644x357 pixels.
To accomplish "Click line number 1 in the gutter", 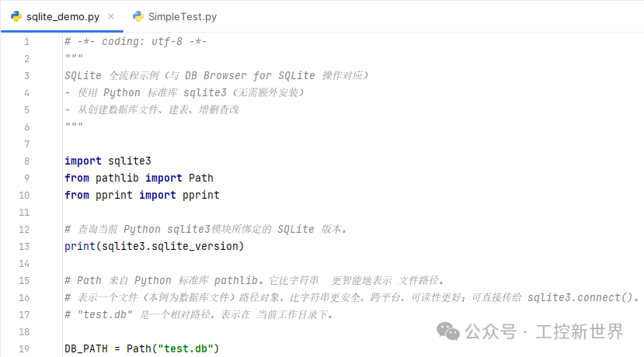I will click(26, 41).
